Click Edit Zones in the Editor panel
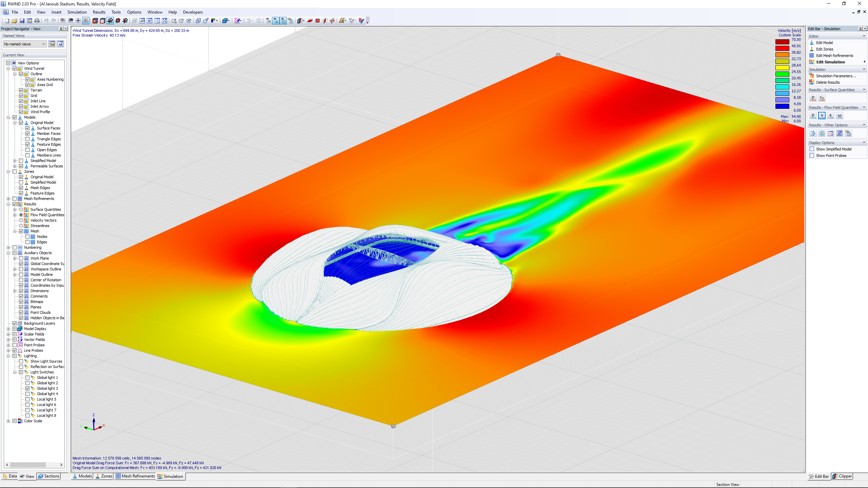 [824, 49]
